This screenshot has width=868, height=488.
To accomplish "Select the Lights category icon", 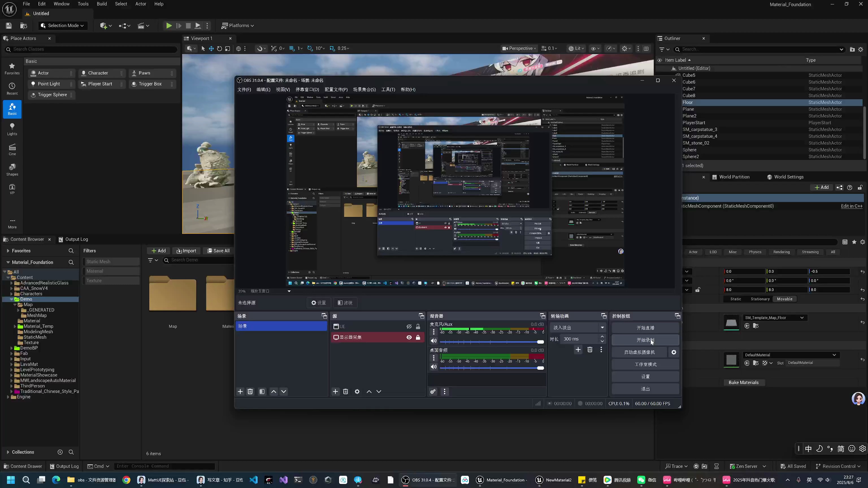I will (x=12, y=129).
